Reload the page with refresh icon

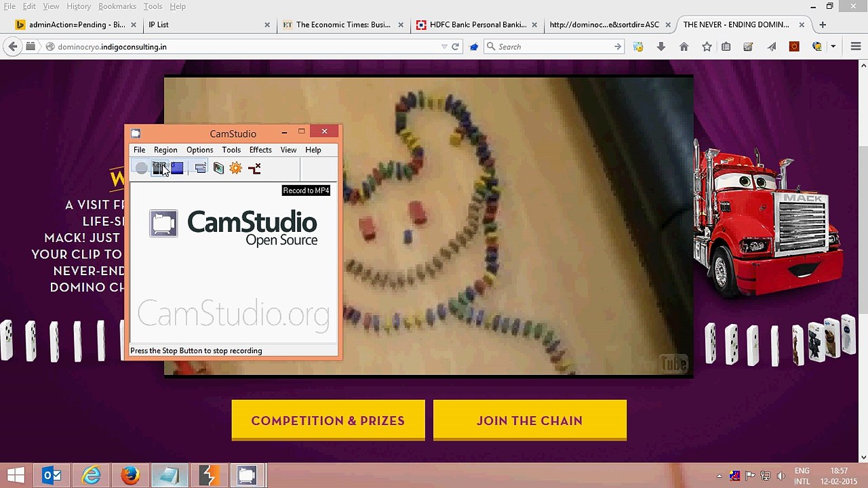[456, 47]
